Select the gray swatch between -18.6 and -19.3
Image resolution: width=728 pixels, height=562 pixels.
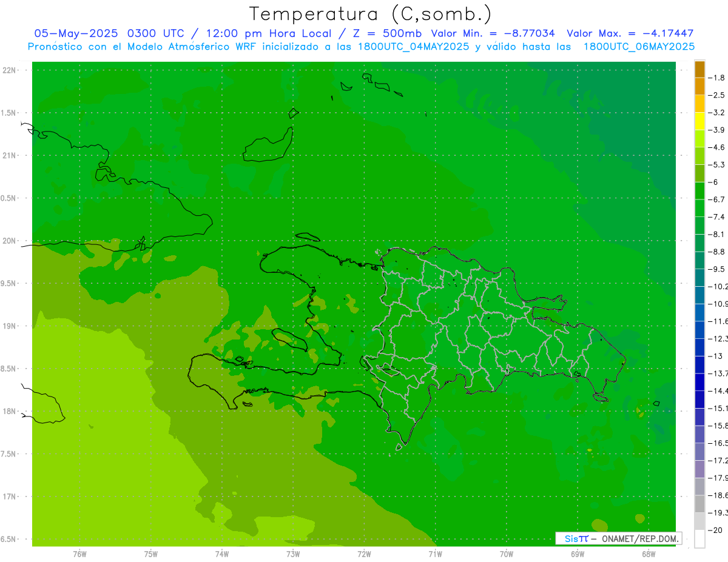coord(699,504)
